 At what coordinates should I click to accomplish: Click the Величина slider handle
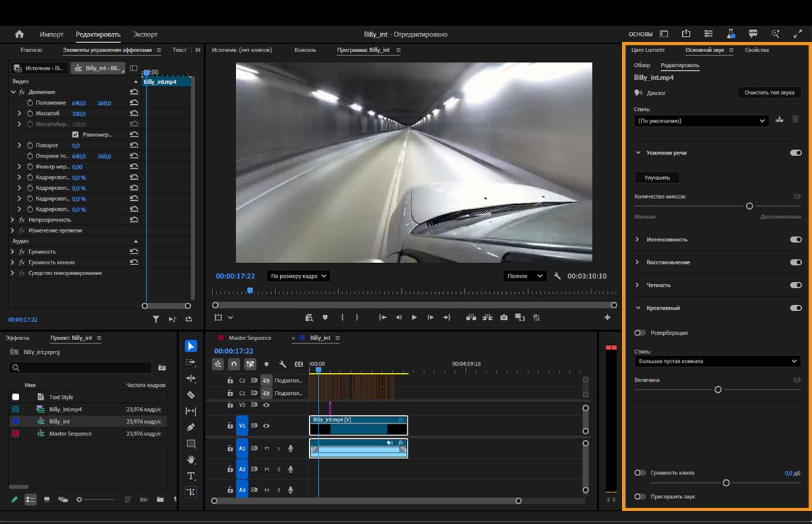click(718, 389)
